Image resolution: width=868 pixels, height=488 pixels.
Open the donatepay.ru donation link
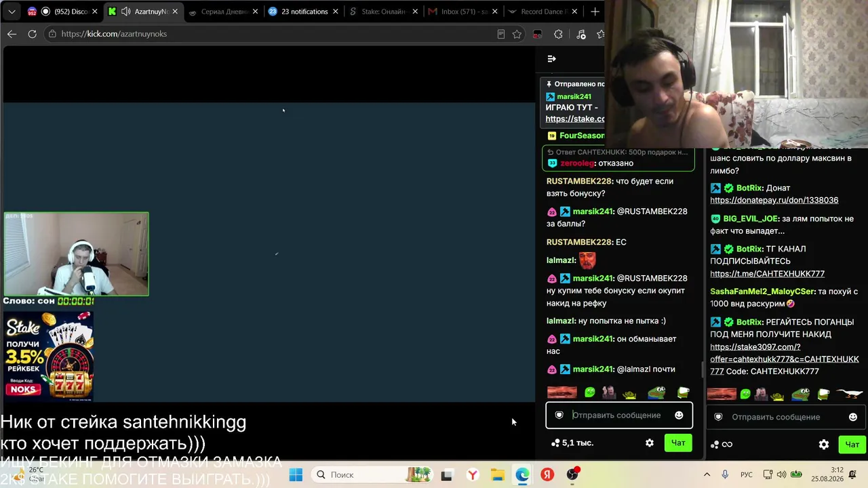(774, 200)
